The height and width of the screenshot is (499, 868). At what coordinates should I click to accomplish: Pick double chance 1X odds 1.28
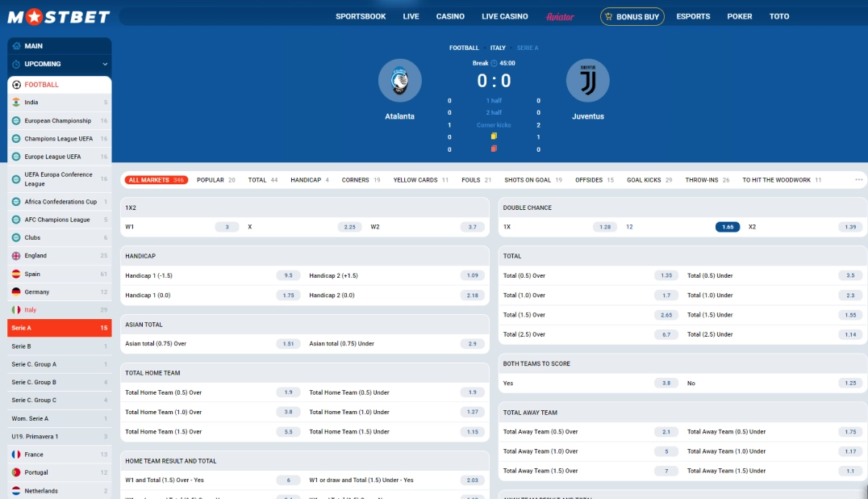(x=605, y=227)
